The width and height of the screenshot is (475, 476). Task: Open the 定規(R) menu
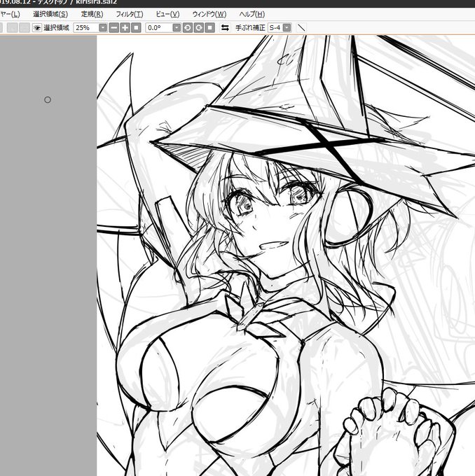point(92,14)
